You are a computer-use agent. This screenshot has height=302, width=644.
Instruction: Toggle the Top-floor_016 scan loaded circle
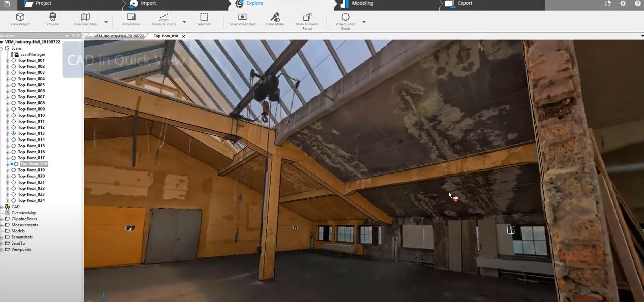[x=14, y=152]
